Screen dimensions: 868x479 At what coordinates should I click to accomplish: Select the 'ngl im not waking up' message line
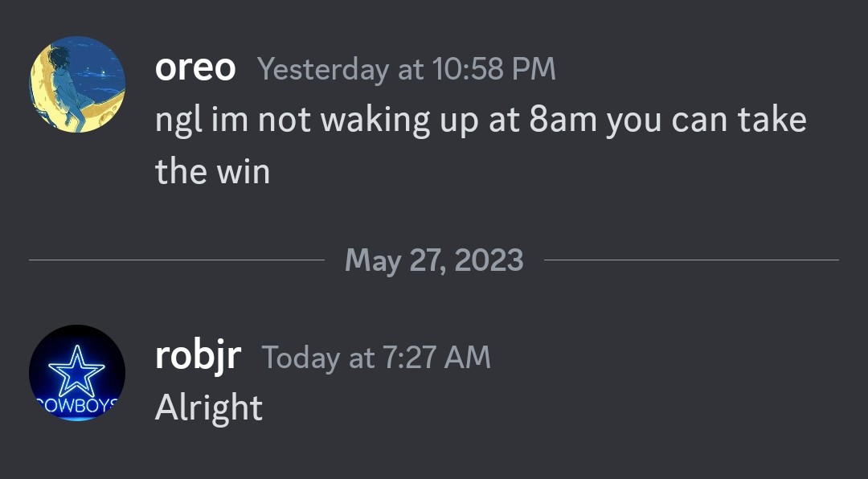pyautogui.click(x=480, y=121)
